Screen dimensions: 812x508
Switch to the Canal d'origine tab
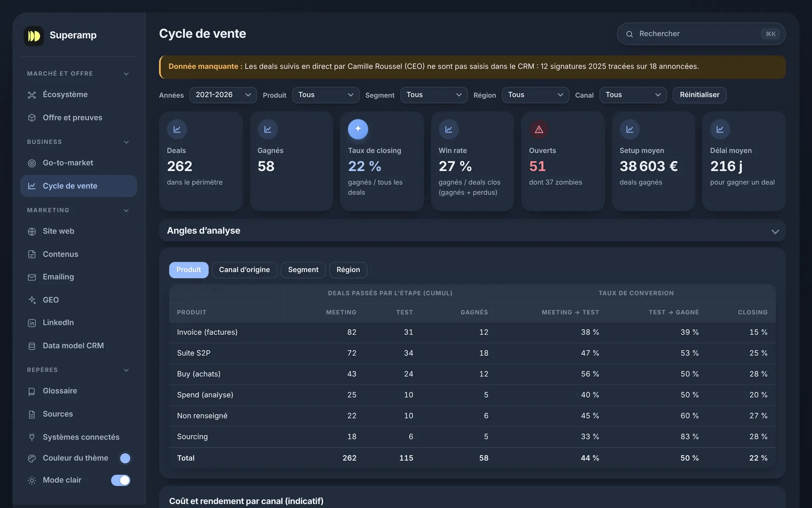[x=244, y=270]
